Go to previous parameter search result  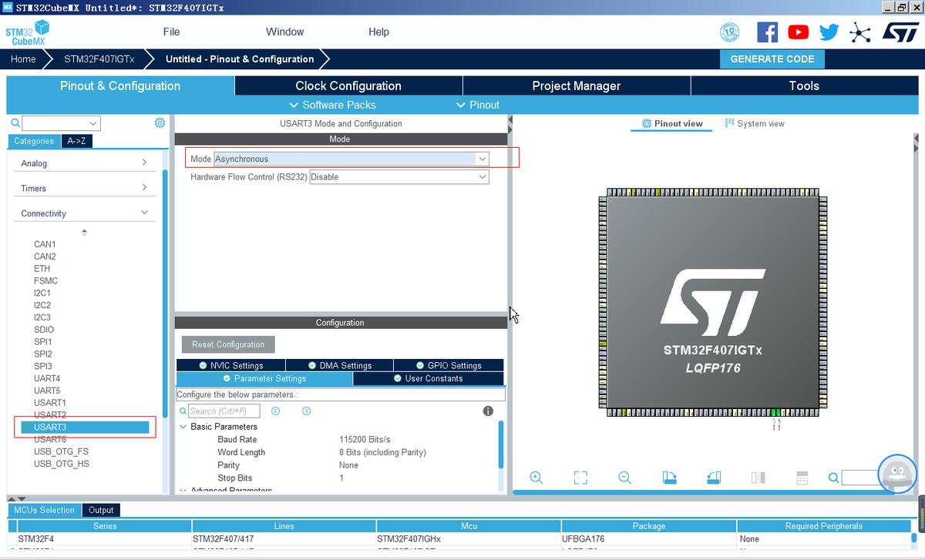pyautogui.click(x=275, y=411)
